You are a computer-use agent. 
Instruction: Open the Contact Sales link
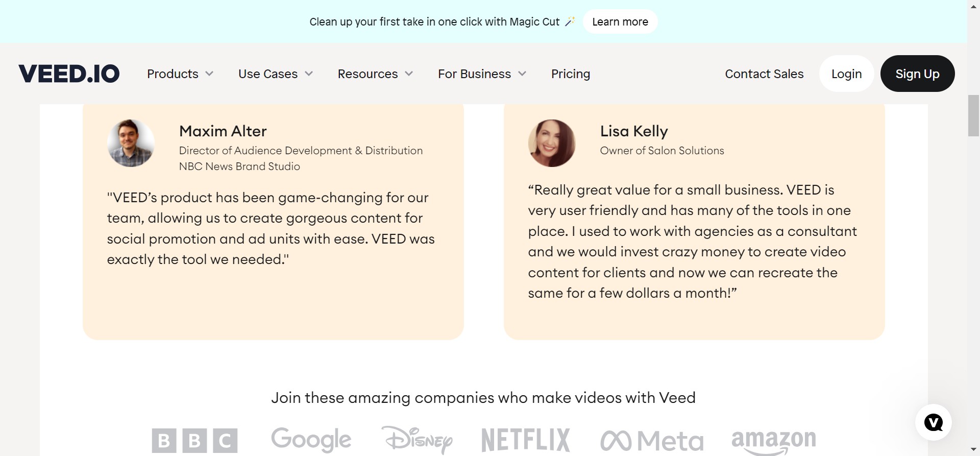764,74
